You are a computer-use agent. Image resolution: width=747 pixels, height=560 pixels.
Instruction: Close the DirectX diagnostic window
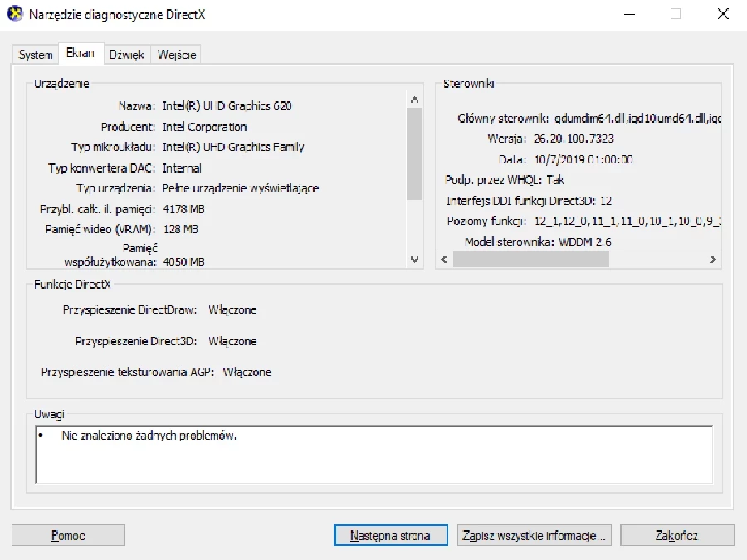[x=721, y=14]
